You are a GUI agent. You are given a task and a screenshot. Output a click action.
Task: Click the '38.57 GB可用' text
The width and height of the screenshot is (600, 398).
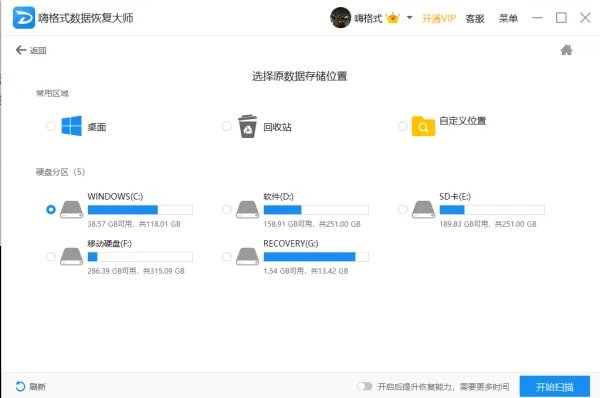click(x=110, y=224)
